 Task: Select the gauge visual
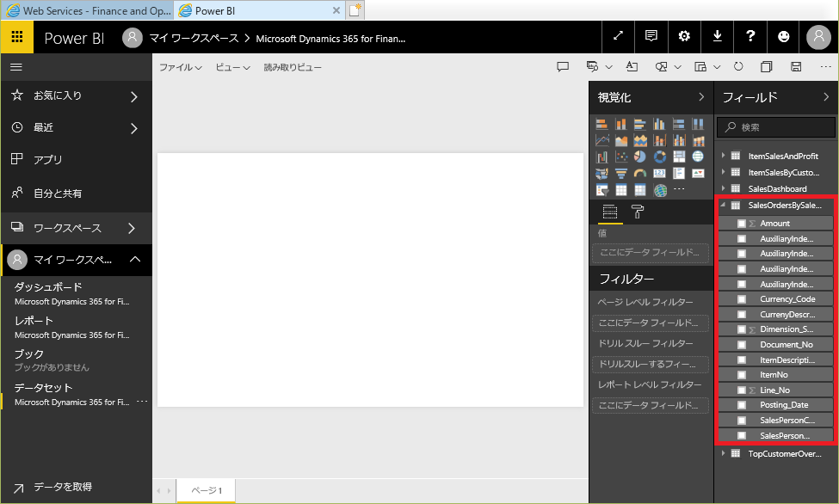coord(640,174)
